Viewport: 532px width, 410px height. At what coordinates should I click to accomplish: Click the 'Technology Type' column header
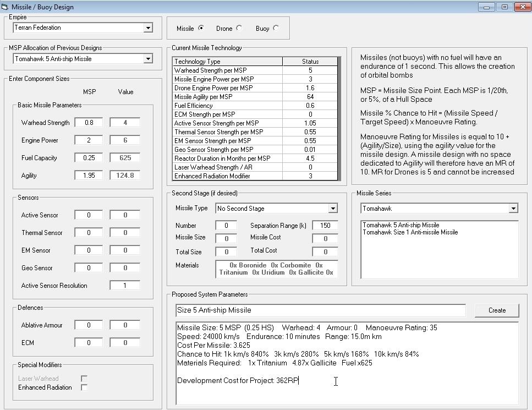[x=228, y=62]
